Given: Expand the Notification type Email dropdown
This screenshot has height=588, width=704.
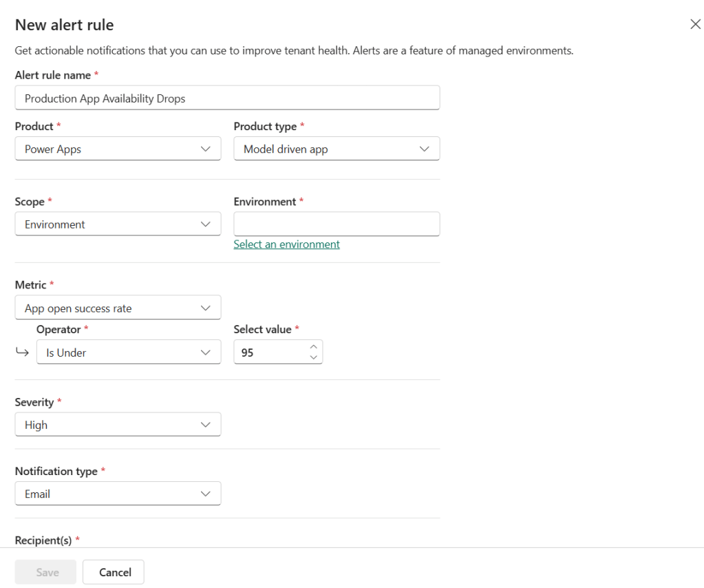Looking at the screenshot, I should point(117,494).
